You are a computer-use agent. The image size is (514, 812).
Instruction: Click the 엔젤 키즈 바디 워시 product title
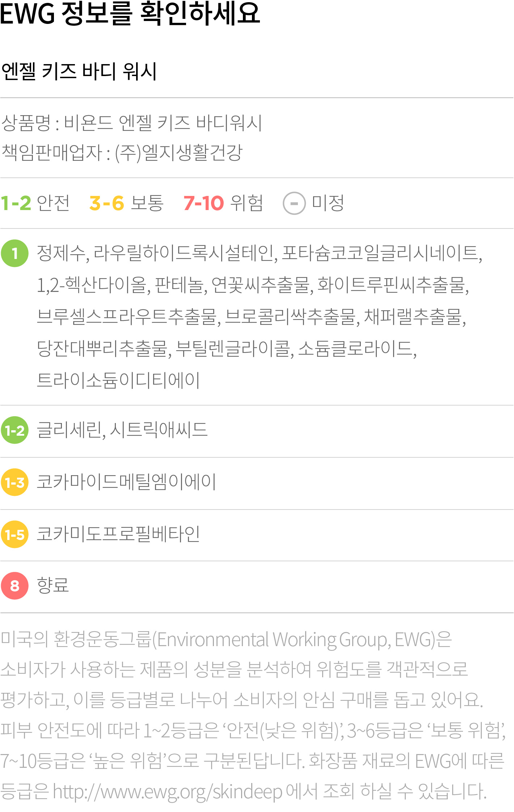pos(79,71)
